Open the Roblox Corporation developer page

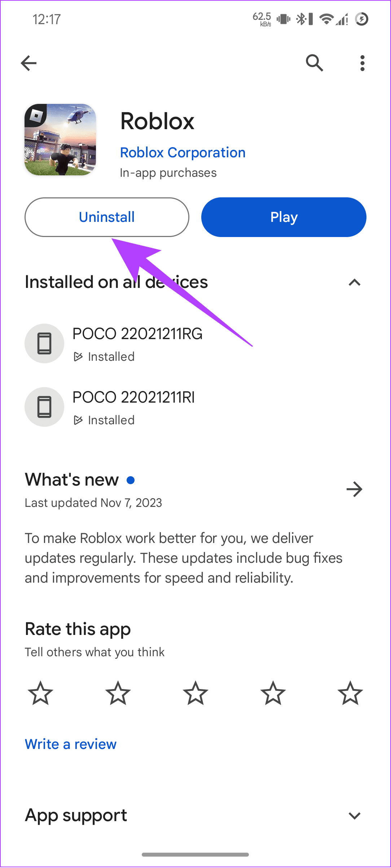coord(182,152)
